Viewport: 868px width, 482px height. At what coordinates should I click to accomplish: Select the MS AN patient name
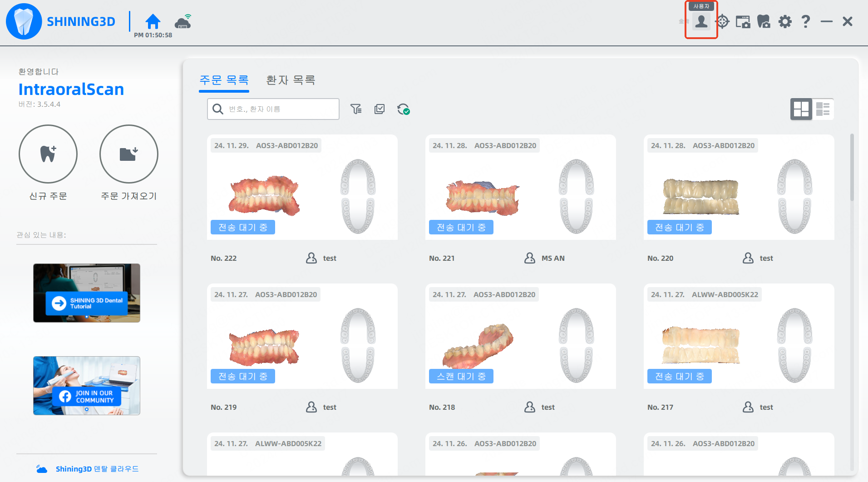tap(553, 258)
